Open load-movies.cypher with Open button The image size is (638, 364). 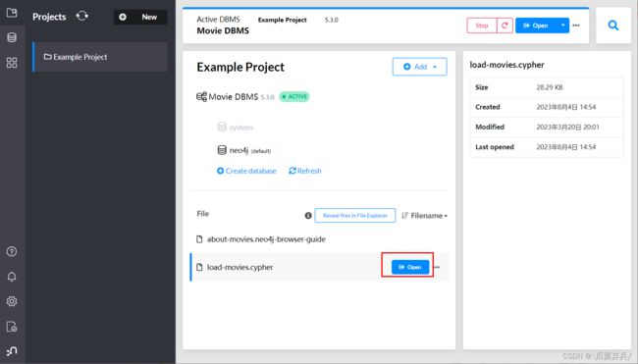(410, 267)
